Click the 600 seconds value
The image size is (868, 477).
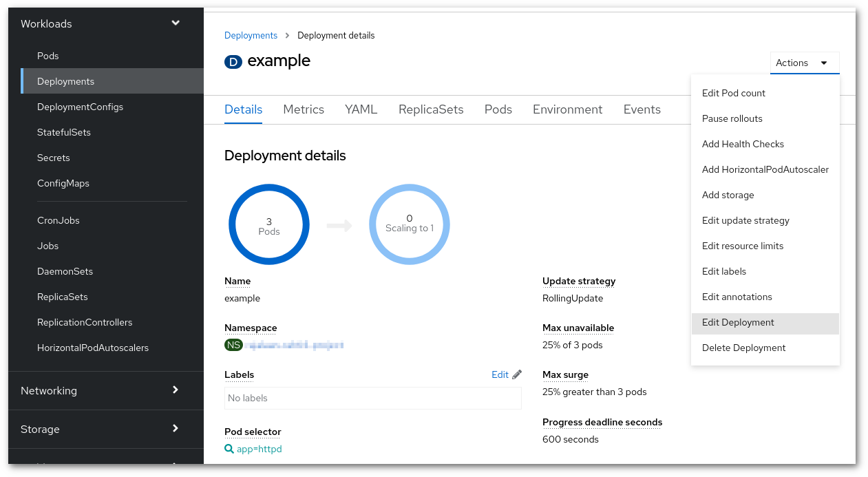point(571,439)
